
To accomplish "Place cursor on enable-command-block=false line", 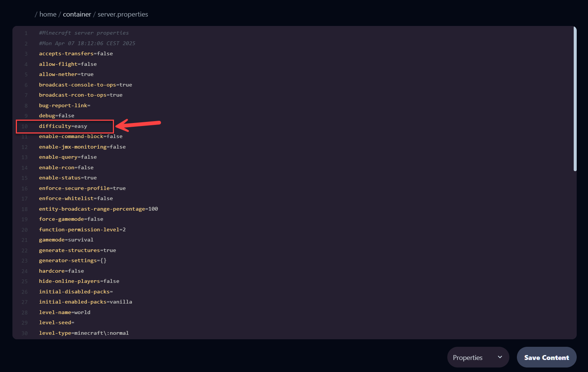I will point(81,137).
